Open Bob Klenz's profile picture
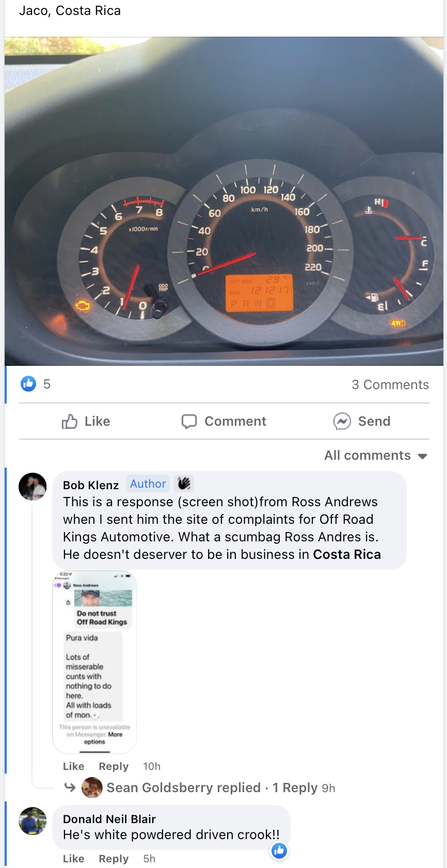The image size is (447, 868). pos(33,486)
